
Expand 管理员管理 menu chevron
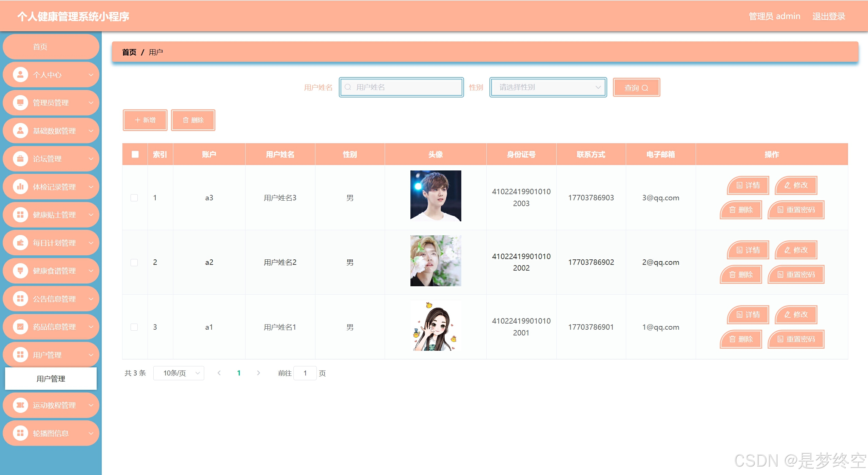click(x=91, y=103)
